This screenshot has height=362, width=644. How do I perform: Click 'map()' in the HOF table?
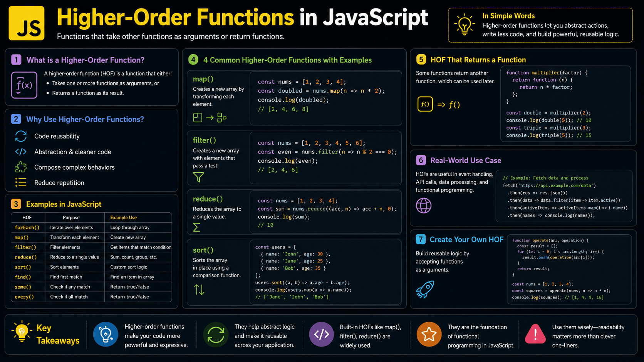[x=22, y=237]
